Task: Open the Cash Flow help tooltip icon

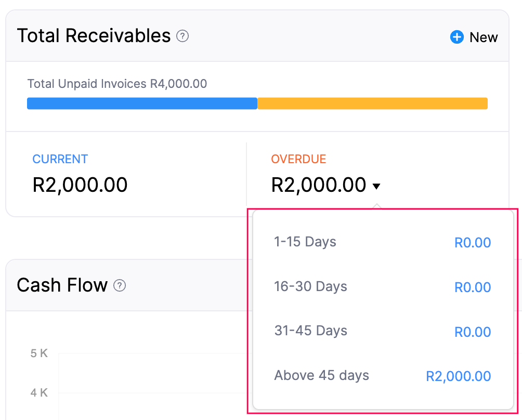Action: click(119, 285)
